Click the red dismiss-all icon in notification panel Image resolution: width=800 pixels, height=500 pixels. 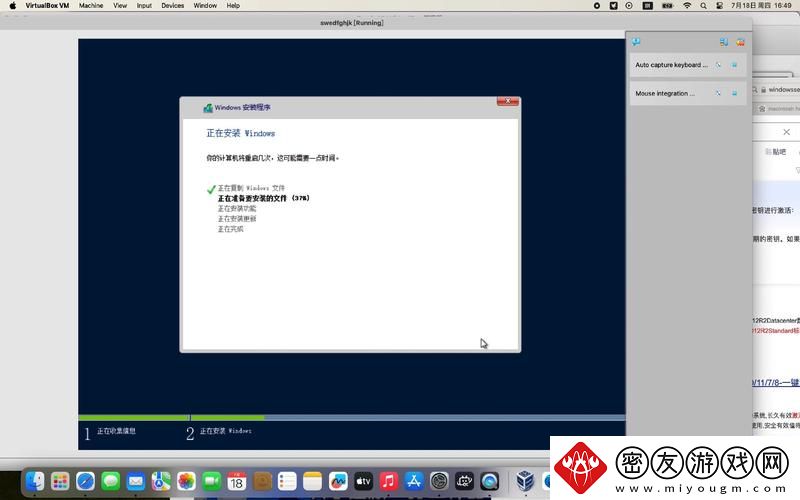coord(740,42)
